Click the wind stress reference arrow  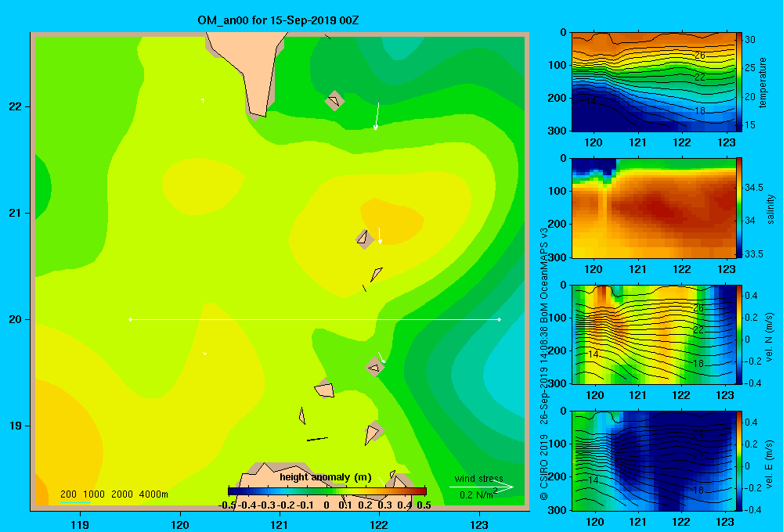click(482, 487)
